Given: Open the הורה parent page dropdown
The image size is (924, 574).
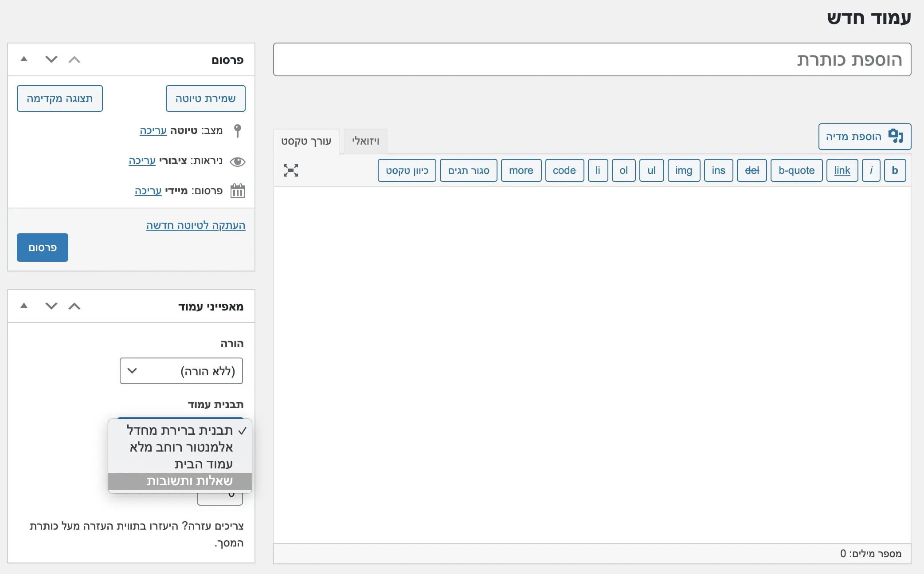Looking at the screenshot, I should click(181, 371).
